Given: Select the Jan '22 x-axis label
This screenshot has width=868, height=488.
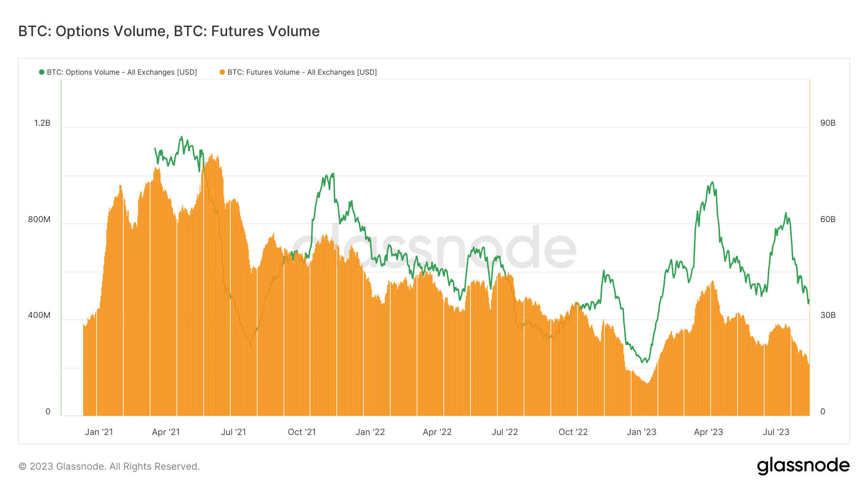Looking at the screenshot, I should click(x=370, y=432).
